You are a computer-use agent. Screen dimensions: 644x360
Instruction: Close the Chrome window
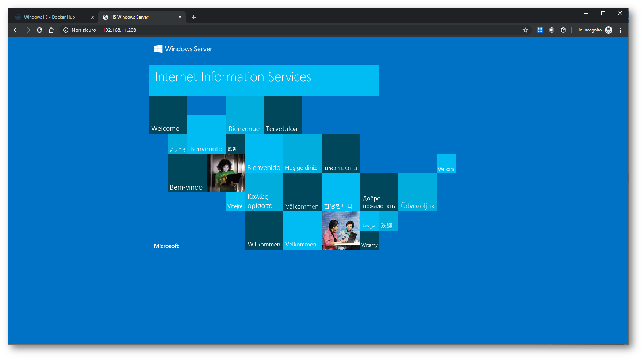620,13
